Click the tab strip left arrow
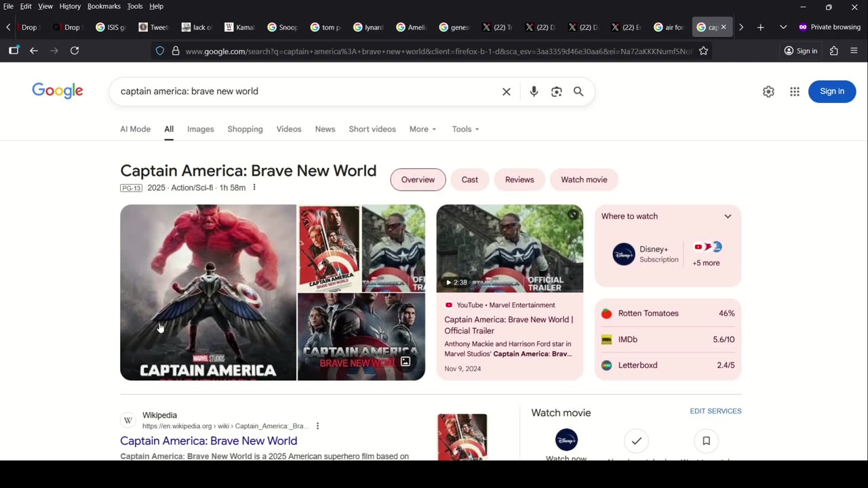Viewport: 868px width, 488px height. click(8, 27)
